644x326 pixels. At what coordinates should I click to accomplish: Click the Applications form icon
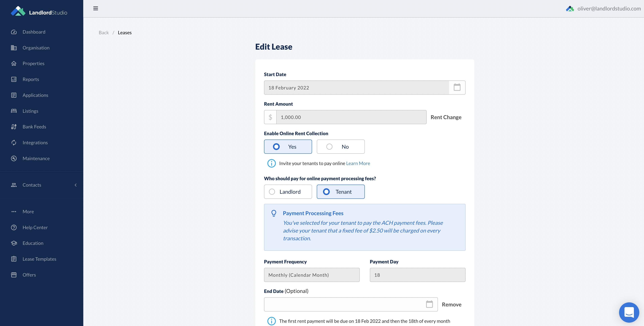point(14,95)
